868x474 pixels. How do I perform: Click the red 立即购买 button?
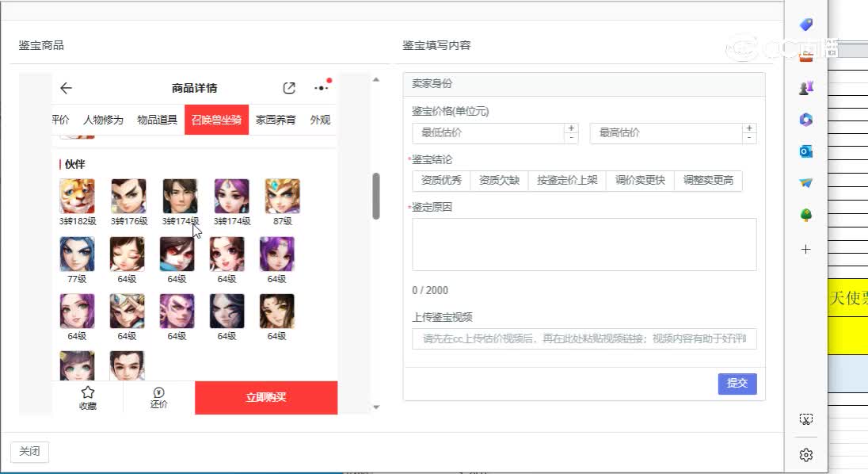[x=266, y=397]
